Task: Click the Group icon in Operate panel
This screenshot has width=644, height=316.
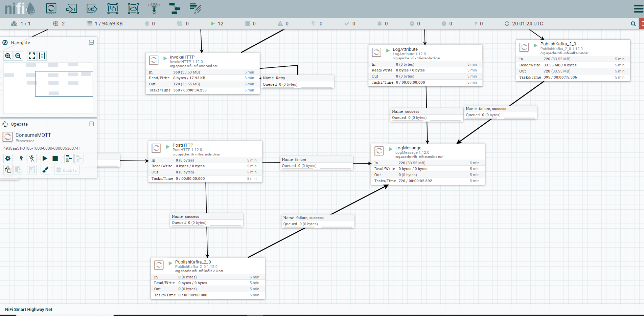Action: (32, 170)
